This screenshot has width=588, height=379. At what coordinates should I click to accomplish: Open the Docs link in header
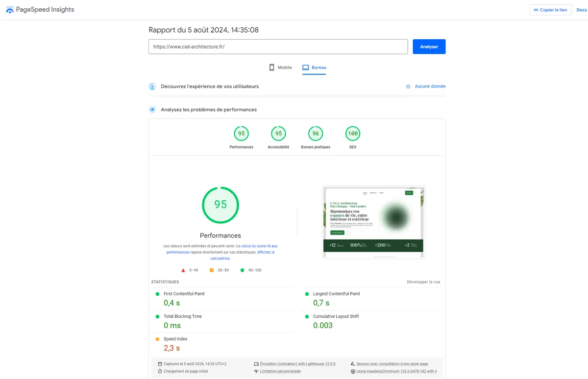coord(582,10)
